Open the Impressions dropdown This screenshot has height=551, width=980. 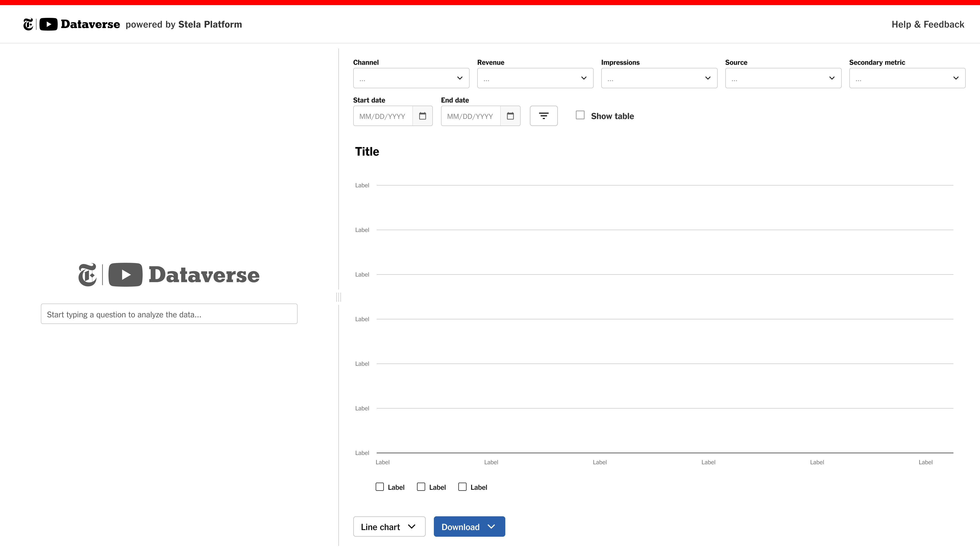coord(659,78)
